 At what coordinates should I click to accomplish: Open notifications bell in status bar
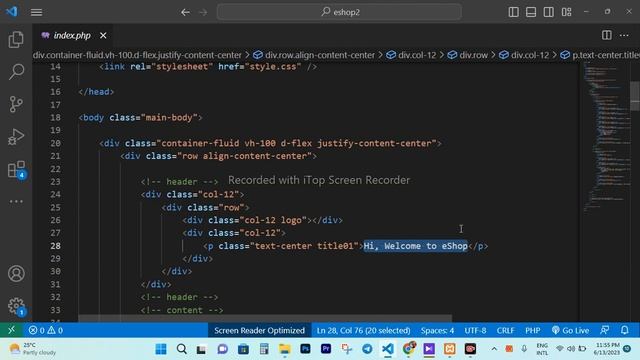coord(624,330)
